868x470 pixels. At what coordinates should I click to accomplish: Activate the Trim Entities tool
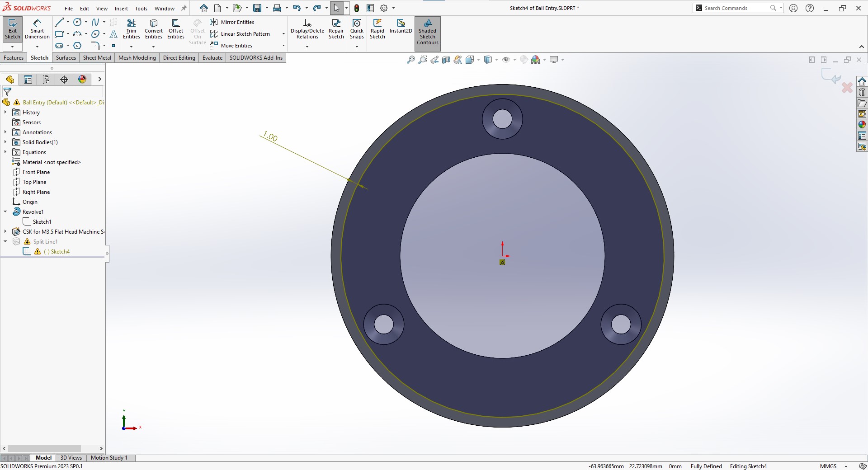132,28
